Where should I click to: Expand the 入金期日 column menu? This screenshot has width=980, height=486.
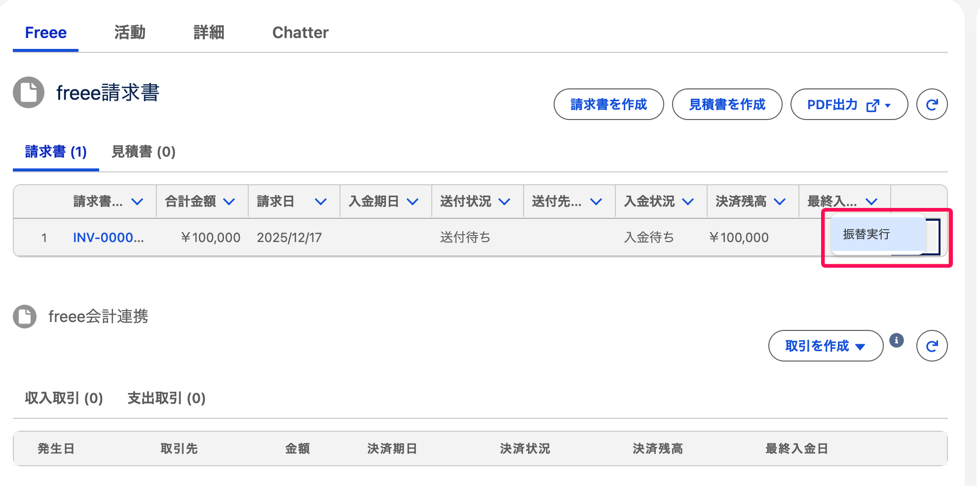tap(413, 202)
